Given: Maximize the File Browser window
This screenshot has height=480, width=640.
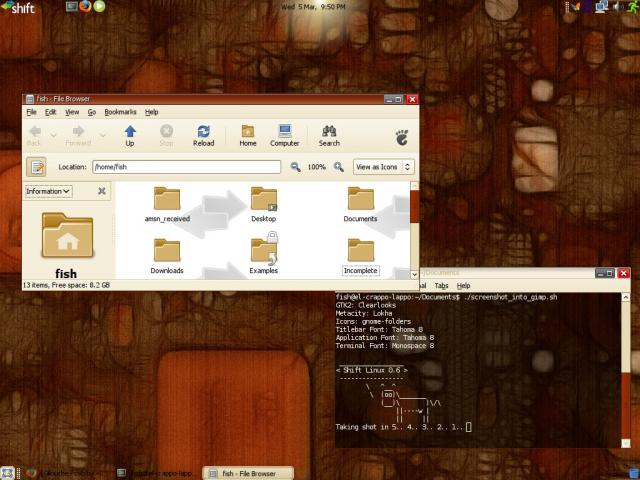Looking at the screenshot, I should (398, 99).
